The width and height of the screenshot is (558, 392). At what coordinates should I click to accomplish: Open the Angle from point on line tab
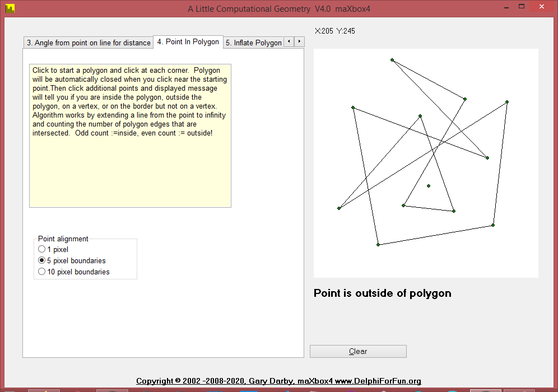[x=89, y=43]
